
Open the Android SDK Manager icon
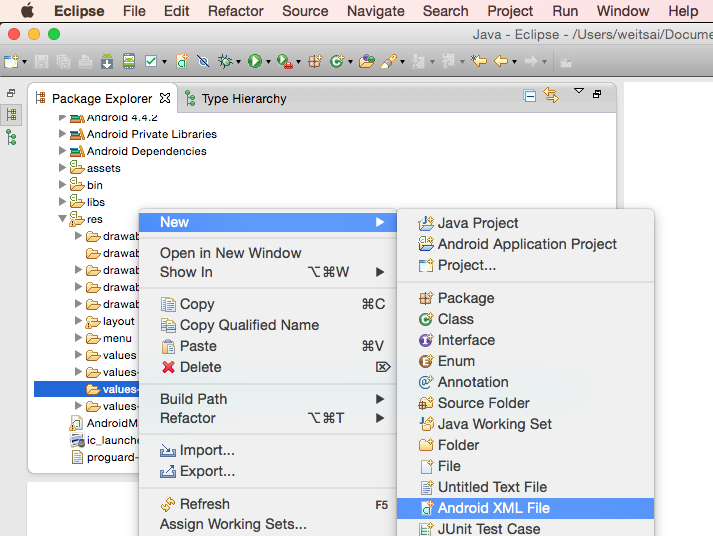(107, 61)
